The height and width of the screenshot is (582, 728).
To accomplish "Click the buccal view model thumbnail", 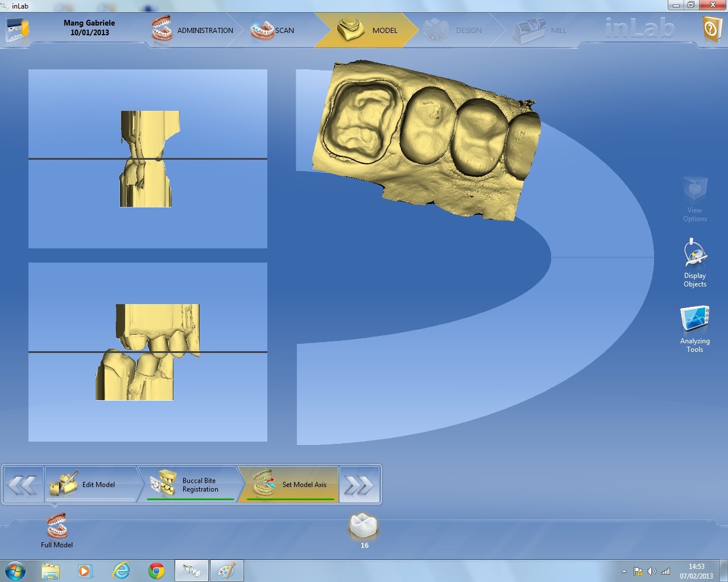I will (x=148, y=352).
